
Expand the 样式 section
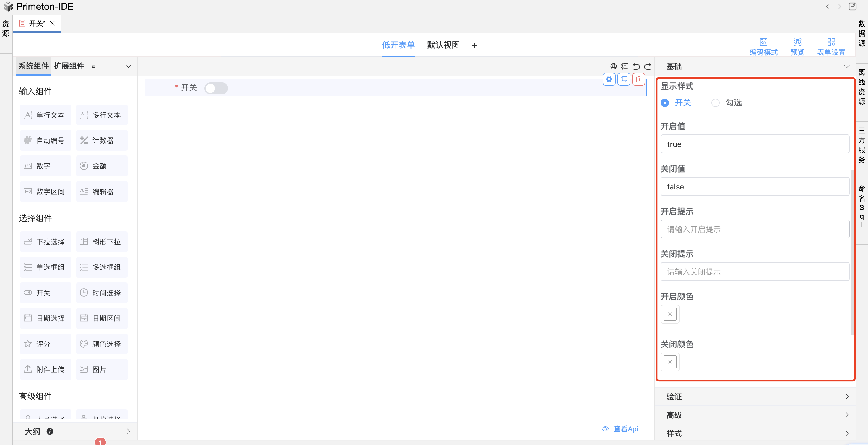(x=755, y=433)
